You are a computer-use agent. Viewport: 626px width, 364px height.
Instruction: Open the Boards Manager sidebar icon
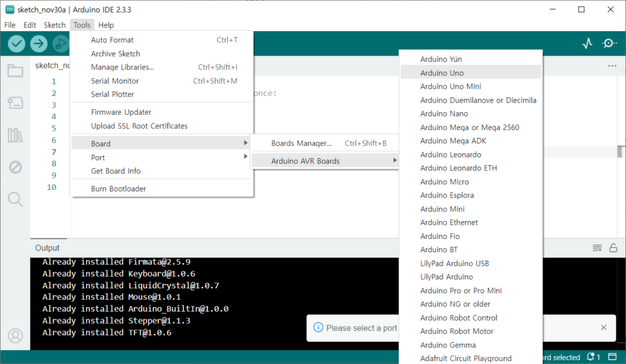15,103
